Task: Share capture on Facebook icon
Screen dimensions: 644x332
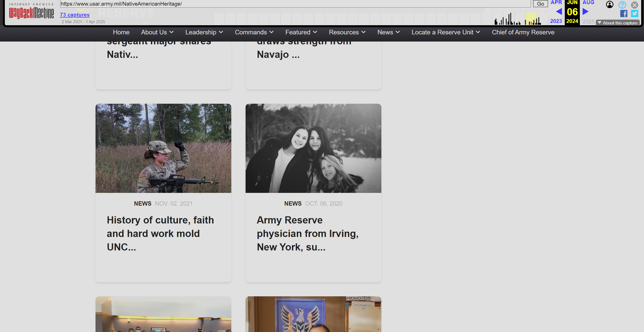Action: pyautogui.click(x=624, y=14)
